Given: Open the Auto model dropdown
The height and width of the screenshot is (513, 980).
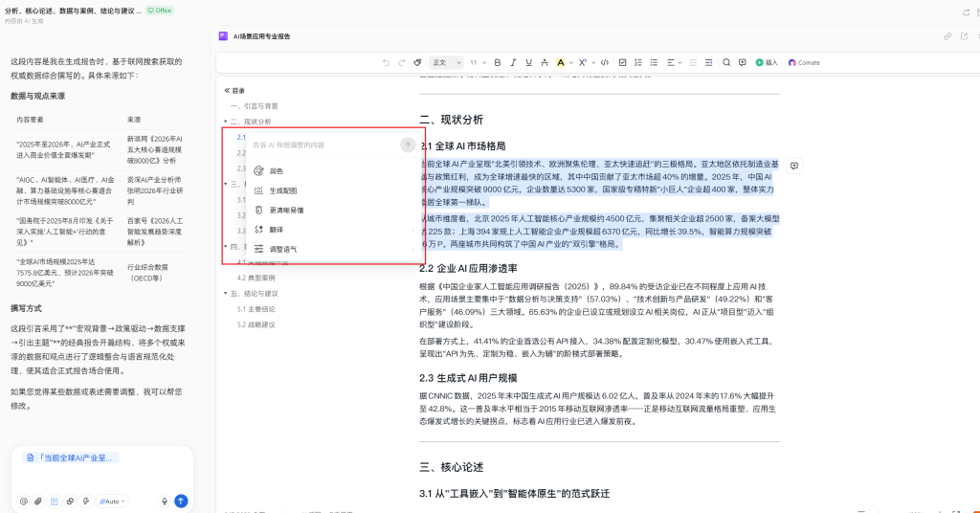Looking at the screenshot, I should tap(112, 502).
